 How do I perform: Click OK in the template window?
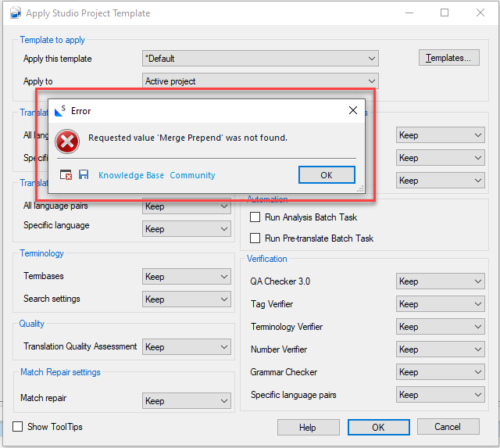pos(378,427)
